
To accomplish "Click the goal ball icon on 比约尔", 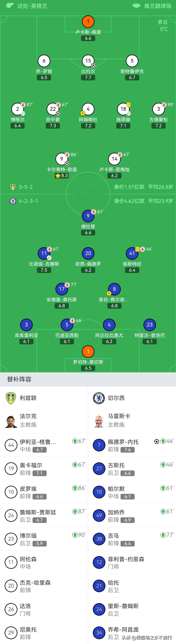I will pos(93,65).
